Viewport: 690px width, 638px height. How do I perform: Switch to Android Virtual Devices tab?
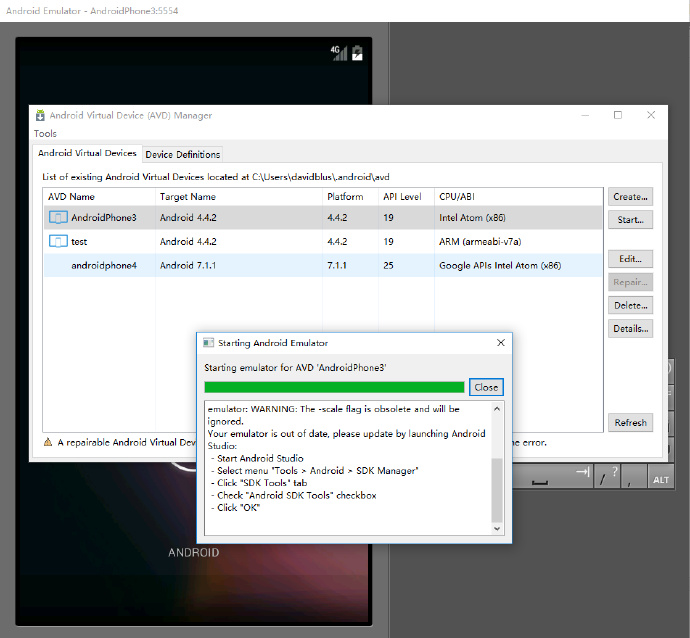87,153
